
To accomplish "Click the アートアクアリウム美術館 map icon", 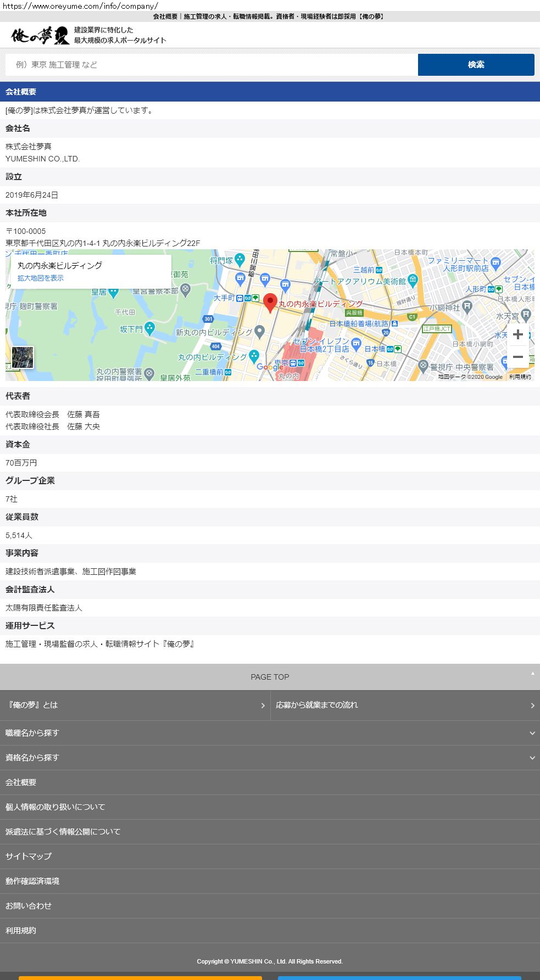I will (413, 281).
